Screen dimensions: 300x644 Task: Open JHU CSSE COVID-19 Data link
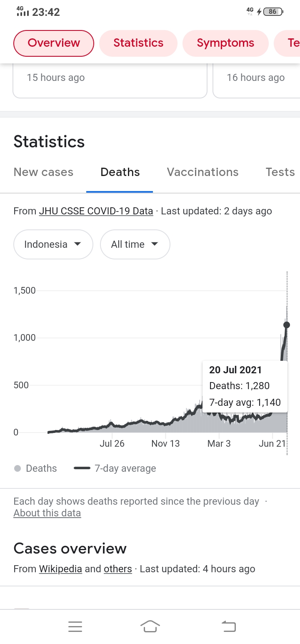point(96,211)
